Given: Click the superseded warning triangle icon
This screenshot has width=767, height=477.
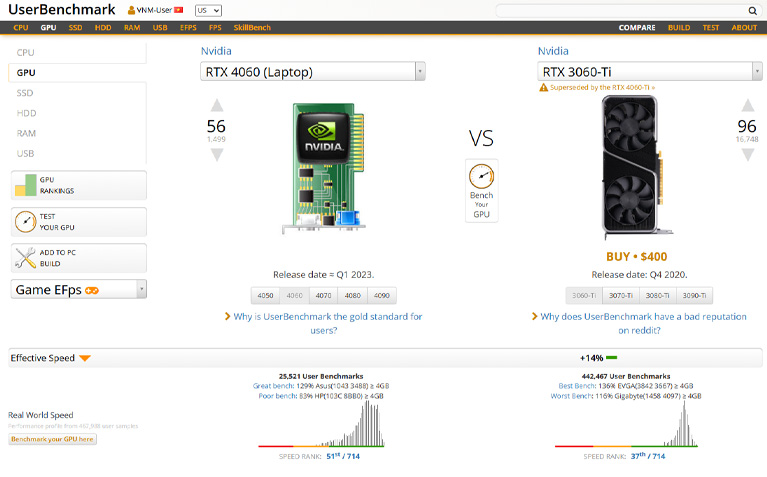Looking at the screenshot, I should click(x=543, y=88).
